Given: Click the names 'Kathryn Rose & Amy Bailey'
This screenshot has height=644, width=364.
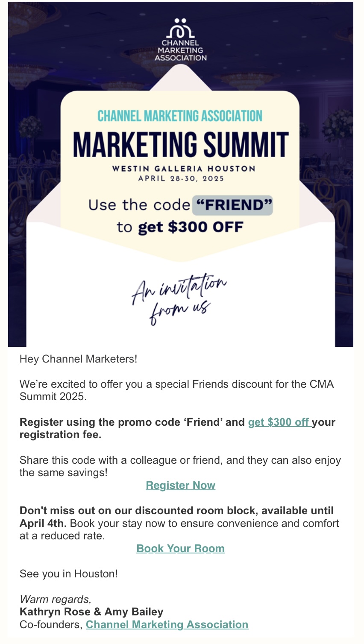Looking at the screenshot, I should coord(91,612).
